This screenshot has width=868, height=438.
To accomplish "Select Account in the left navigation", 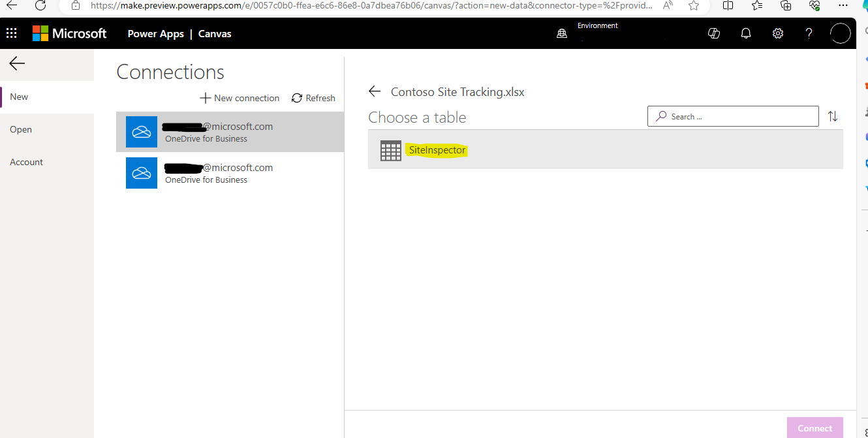I will pyautogui.click(x=26, y=161).
